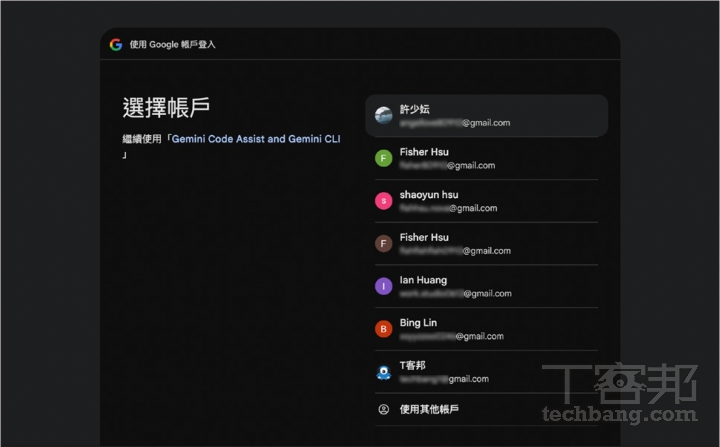Click the Google logo in the sign-in header

click(x=116, y=45)
